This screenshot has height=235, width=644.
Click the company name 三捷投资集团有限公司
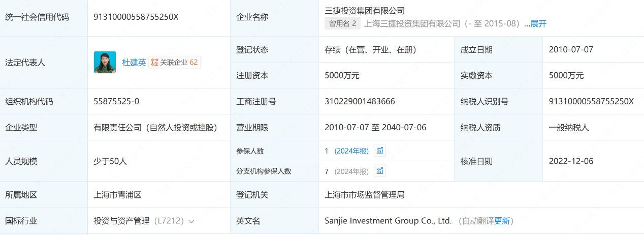pos(365,10)
